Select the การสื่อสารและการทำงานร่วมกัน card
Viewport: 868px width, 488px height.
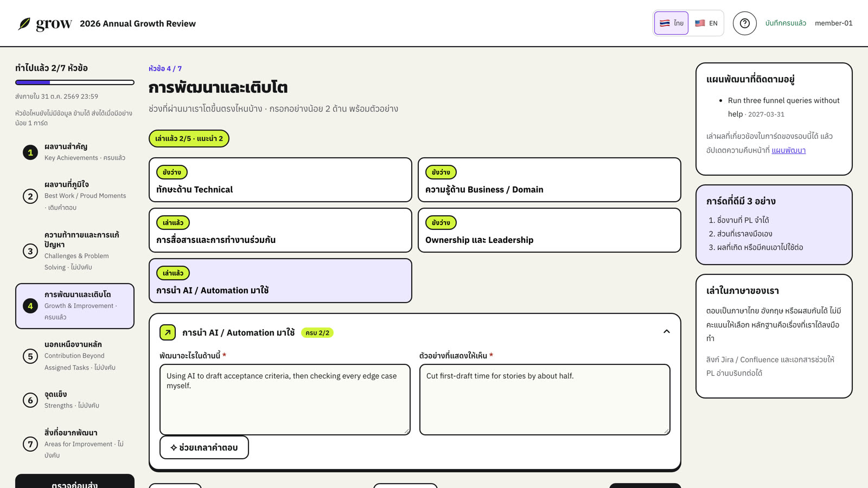point(280,230)
